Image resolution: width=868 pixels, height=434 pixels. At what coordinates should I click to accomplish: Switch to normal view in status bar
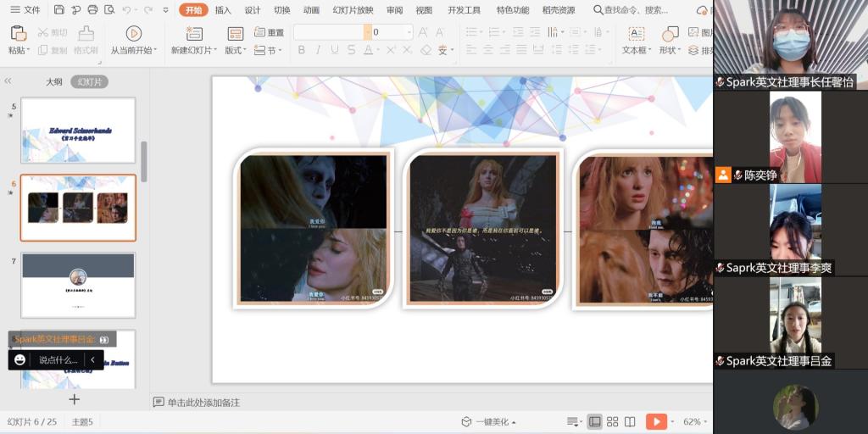[595, 421]
